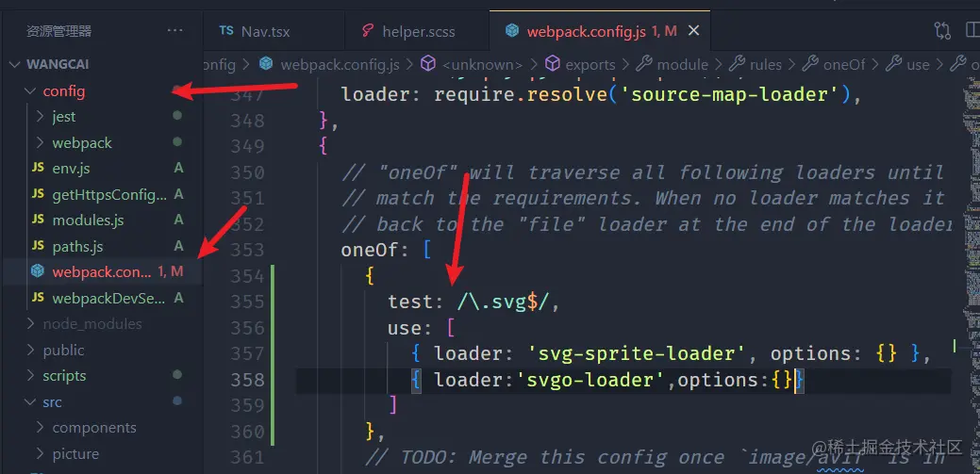This screenshot has width=980, height=474.
Task: Click the 资源管理器 explorer panel title
Action: (59, 31)
